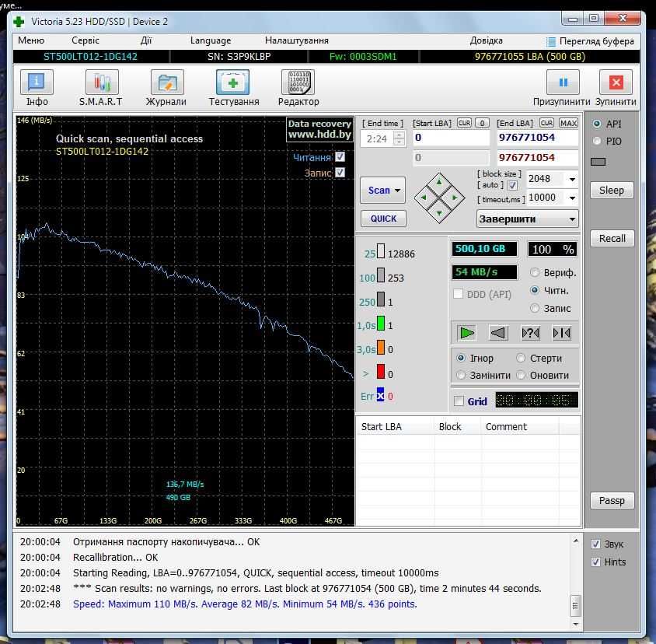Click the log panel scrollbar thumb

pos(575,605)
